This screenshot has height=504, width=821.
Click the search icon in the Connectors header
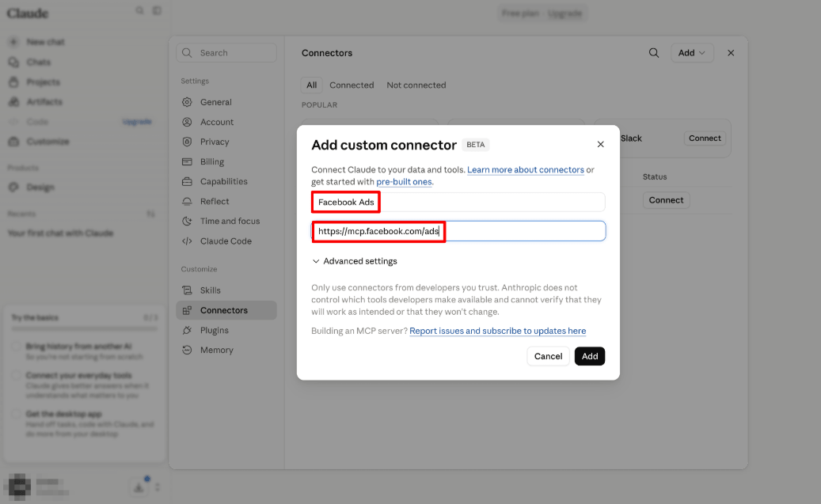pos(653,53)
